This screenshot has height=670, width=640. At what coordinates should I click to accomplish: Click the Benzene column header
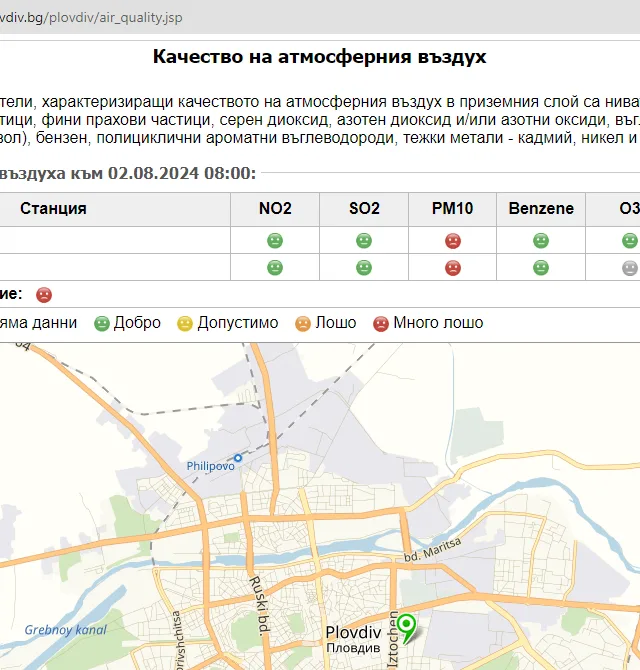[x=541, y=209]
